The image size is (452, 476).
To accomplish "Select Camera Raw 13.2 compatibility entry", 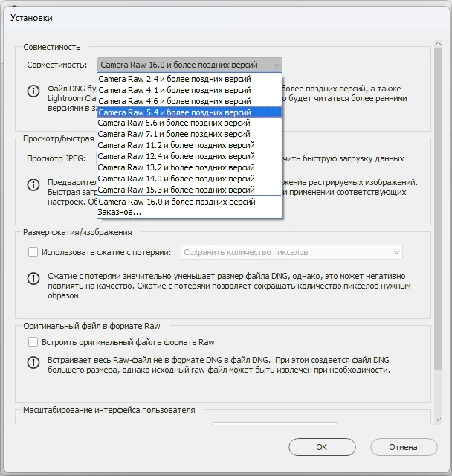I will click(190, 167).
